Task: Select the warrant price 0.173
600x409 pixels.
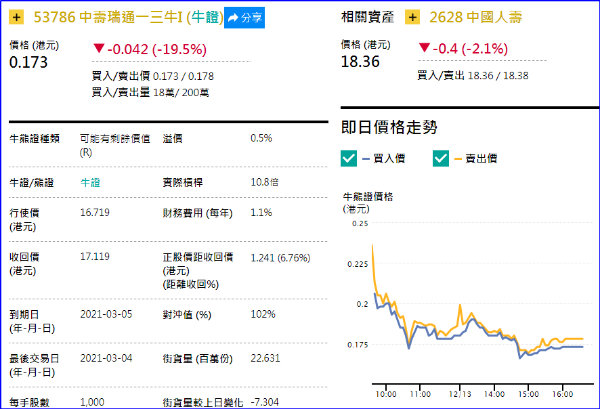Action: [29, 62]
